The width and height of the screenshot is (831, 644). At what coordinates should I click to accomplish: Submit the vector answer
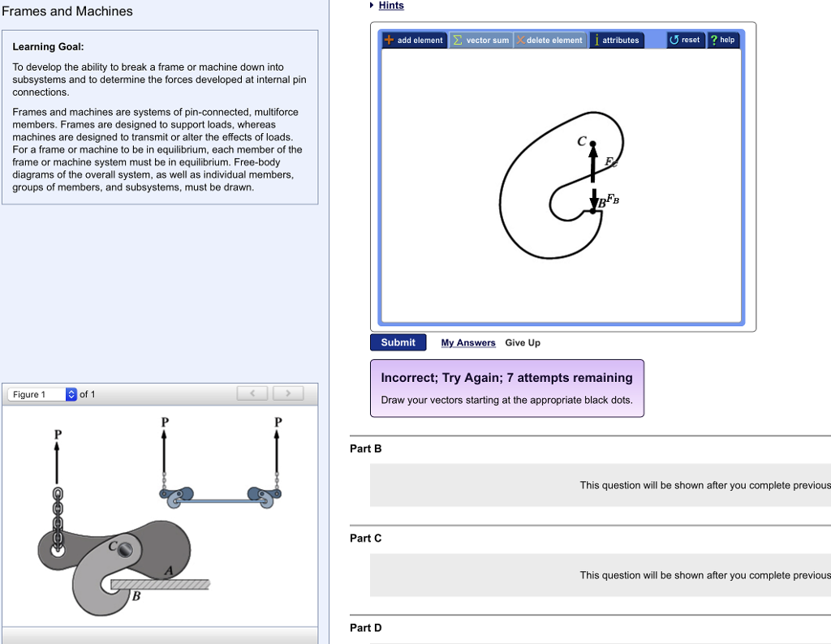click(x=398, y=342)
